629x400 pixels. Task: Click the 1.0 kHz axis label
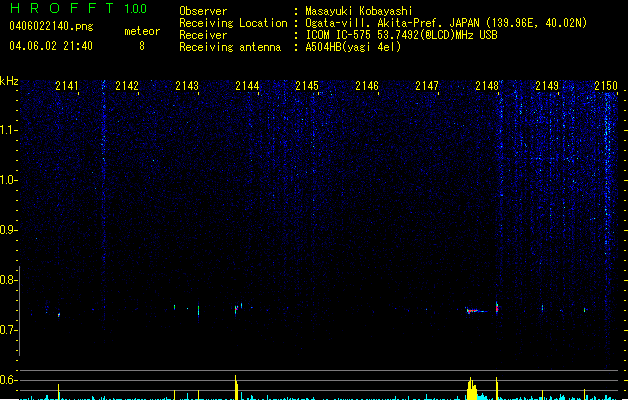9,180
